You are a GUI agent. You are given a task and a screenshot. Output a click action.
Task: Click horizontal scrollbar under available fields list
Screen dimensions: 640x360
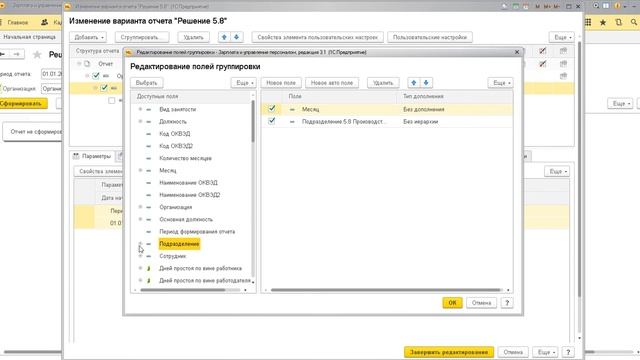coord(182,290)
